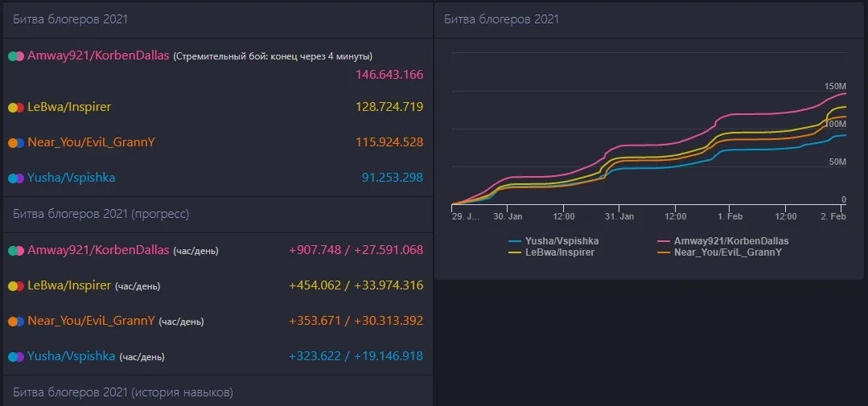868x406 pixels.
Task: Click the team dots icon beside Amway921/KorbenDallas in the top score panel
Action: point(16,56)
